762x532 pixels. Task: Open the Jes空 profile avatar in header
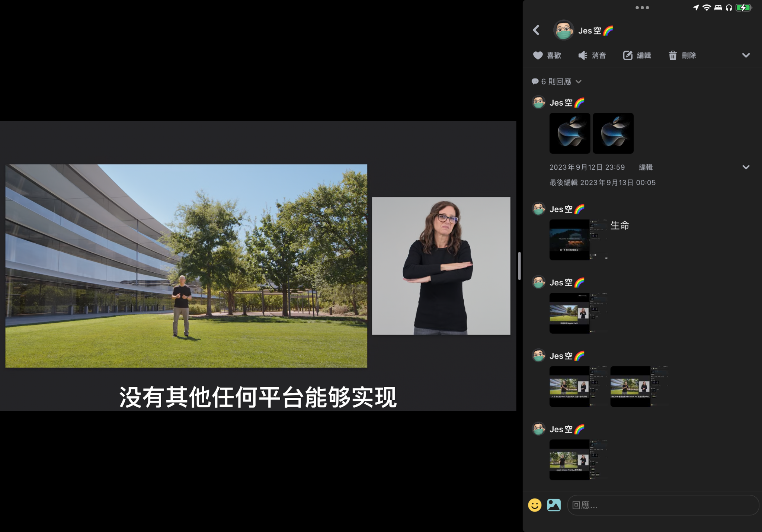563,30
